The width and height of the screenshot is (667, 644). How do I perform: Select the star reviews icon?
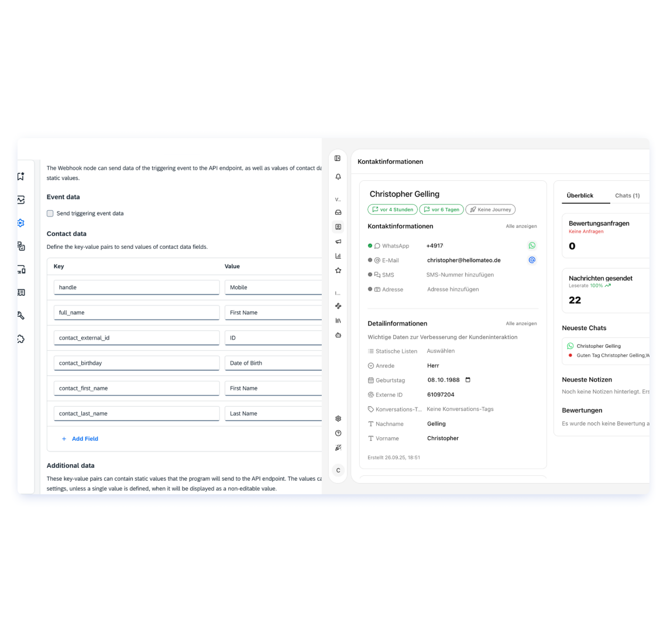pyautogui.click(x=338, y=270)
